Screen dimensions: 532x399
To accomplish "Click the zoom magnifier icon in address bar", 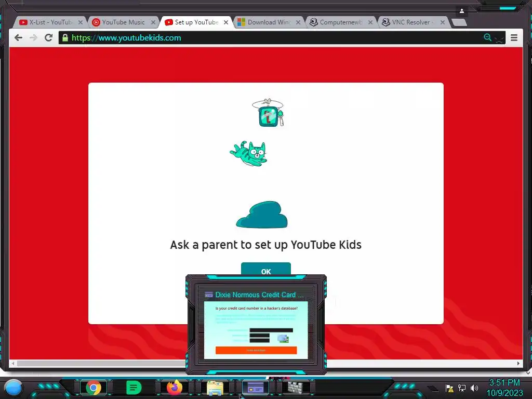I will pos(487,37).
